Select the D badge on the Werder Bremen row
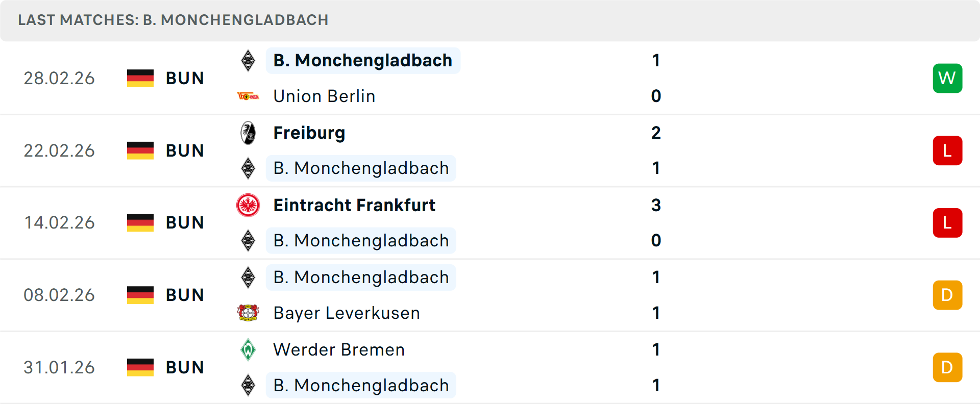This screenshot has width=980, height=404. (x=947, y=367)
